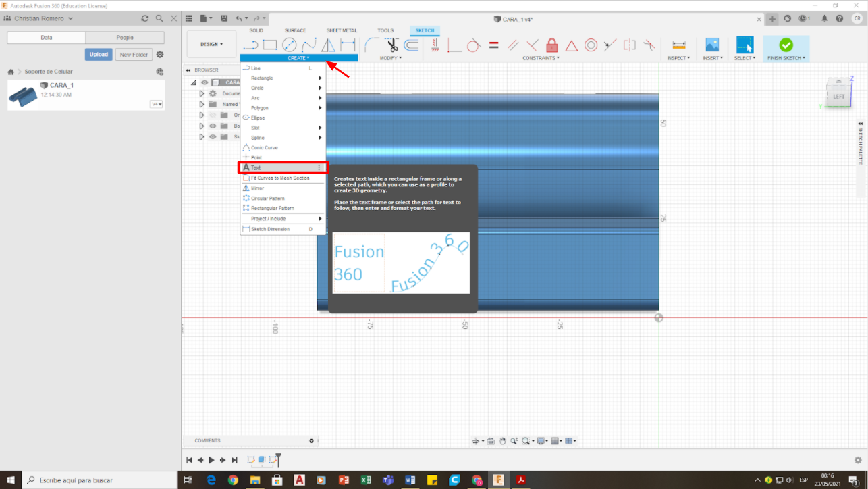Open the V4 version dropdown
868x489 pixels.
click(157, 104)
